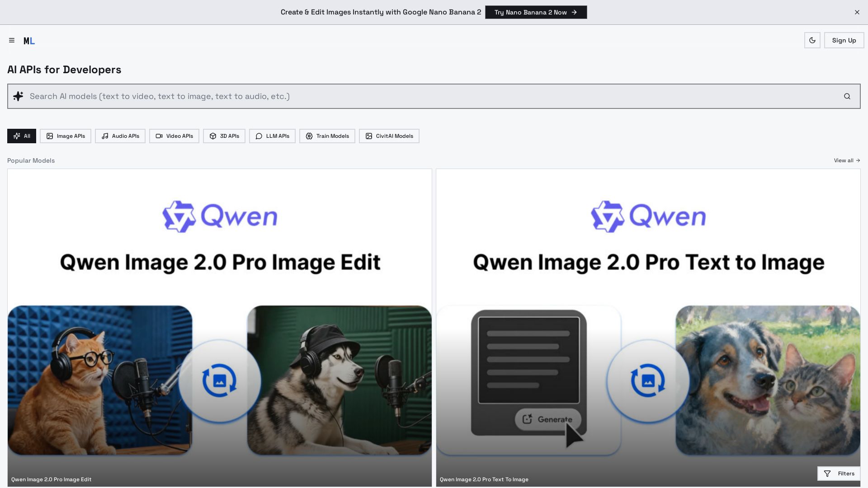This screenshot has height=488, width=868.
Task: Open the Sign Up page
Action: pyautogui.click(x=844, y=41)
